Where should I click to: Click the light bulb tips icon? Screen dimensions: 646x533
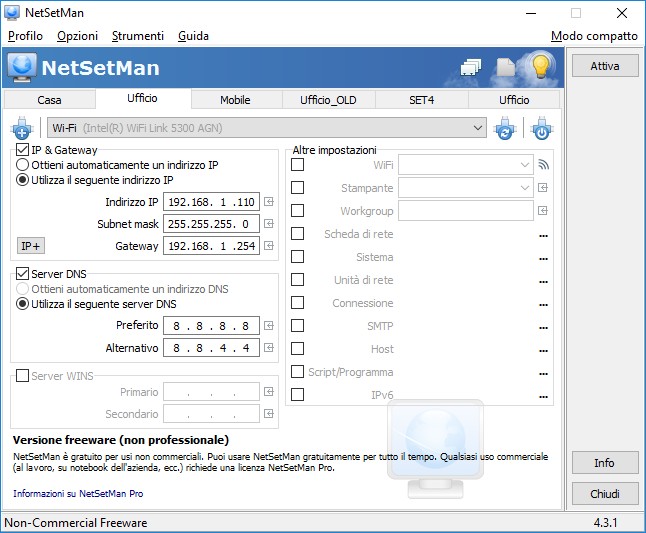pyautogui.click(x=541, y=66)
